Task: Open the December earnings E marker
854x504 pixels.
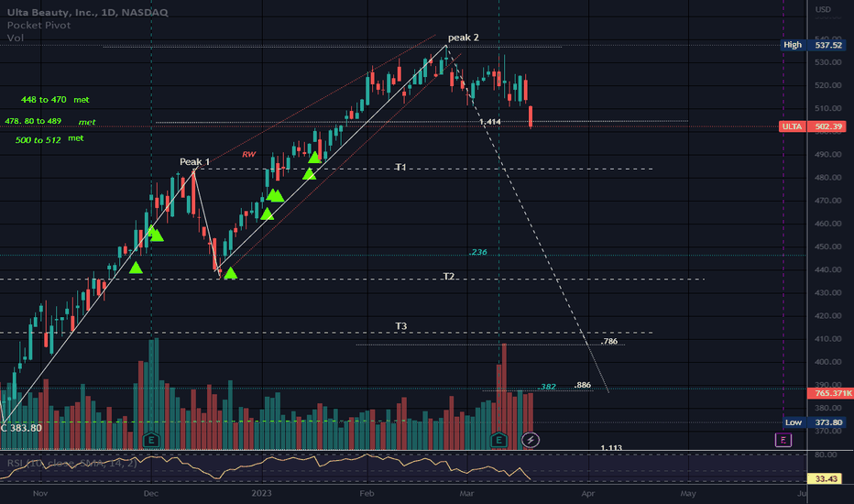Action: click(151, 440)
